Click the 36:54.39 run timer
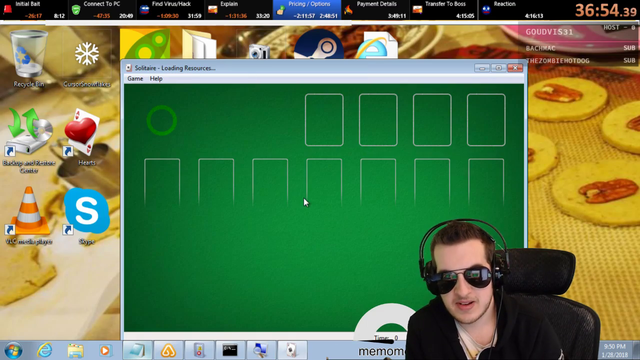 coord(606,10)
